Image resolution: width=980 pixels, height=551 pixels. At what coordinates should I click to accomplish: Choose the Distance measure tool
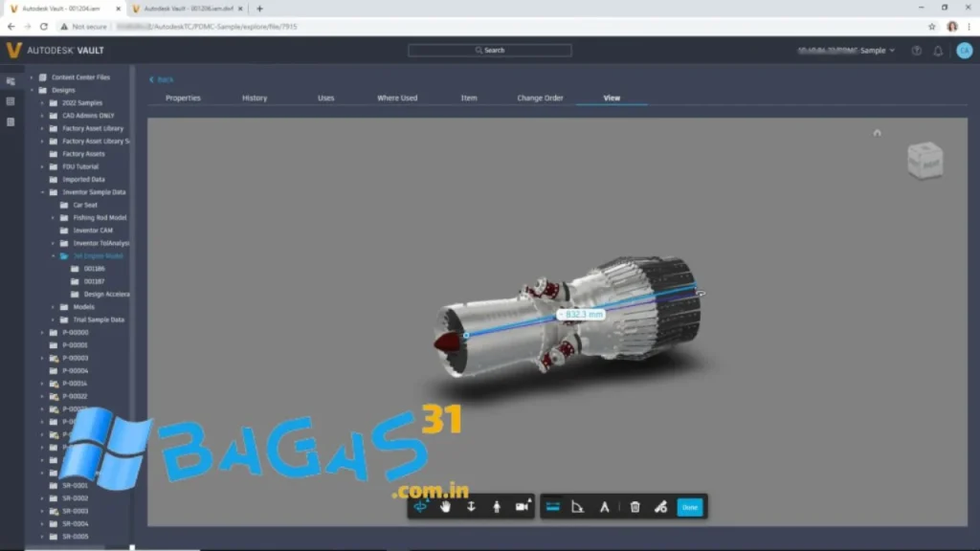[552, 507]
